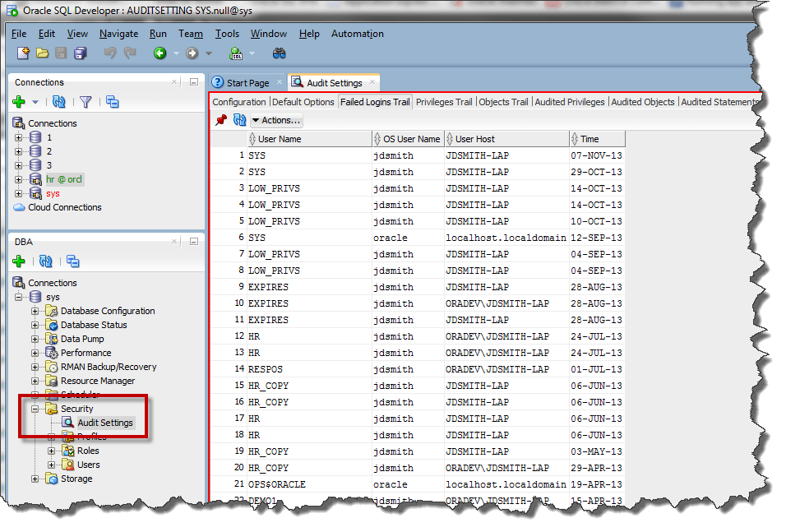The width and height of the screenshot is (786, 532).
Task: Open dropdown arrow next to new connection plus
Action: pos(35,102)
